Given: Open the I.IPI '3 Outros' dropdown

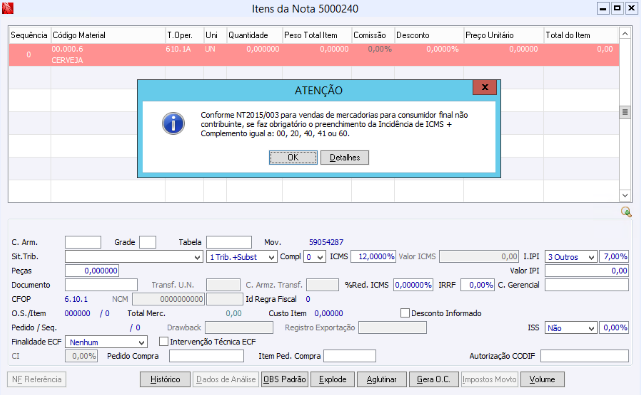Looking at the screenshot, I should 591,257.
